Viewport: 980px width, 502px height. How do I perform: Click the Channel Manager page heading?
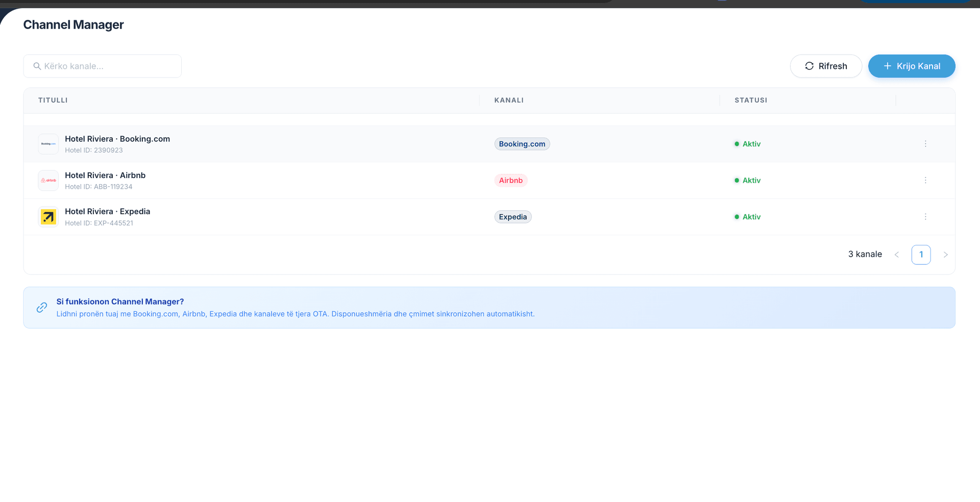point(73,24)
